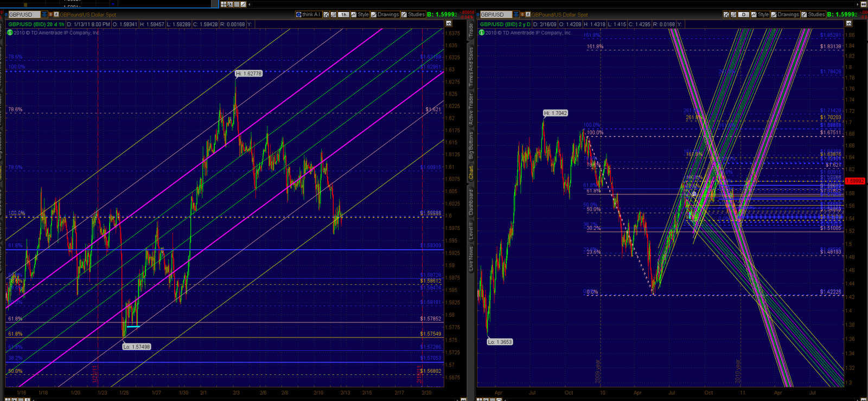Click GBPound/US Dollar Spot title in left chart
The image size is (868, 401).
[88, 15]
